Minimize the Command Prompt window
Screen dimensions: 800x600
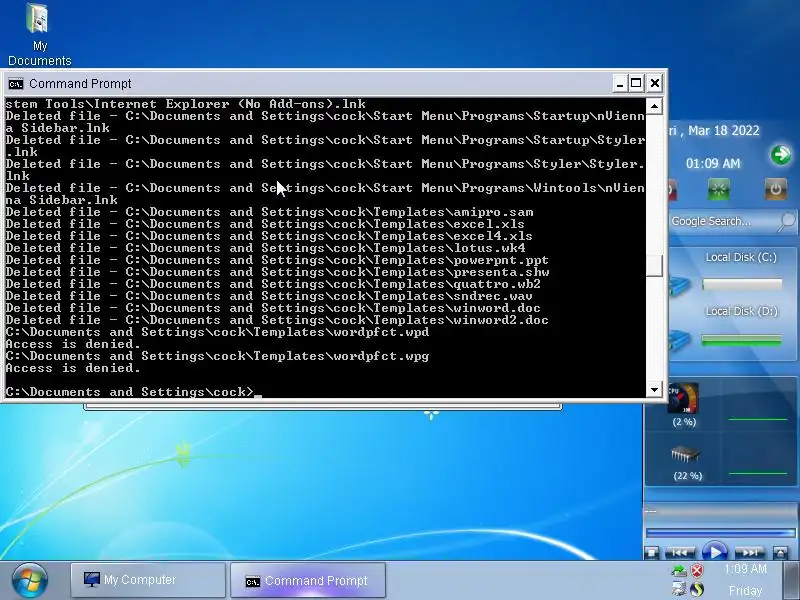tap(620, 83)
